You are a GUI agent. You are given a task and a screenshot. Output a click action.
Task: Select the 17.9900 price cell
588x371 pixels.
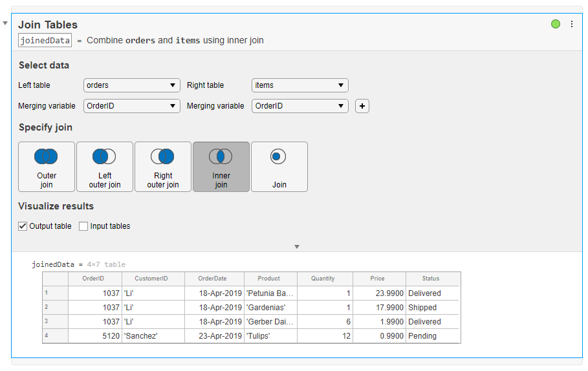click(379, 308)
